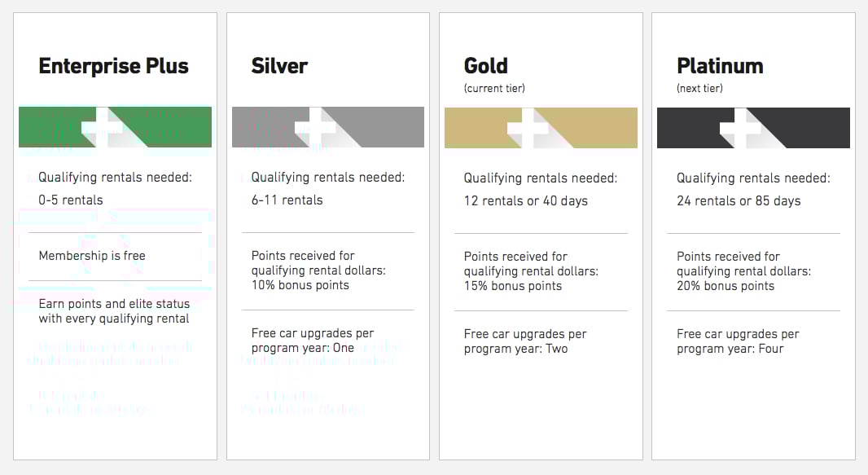Click "0-5 rentals" requirement text
Screen dimensions: 868x475
71,200
